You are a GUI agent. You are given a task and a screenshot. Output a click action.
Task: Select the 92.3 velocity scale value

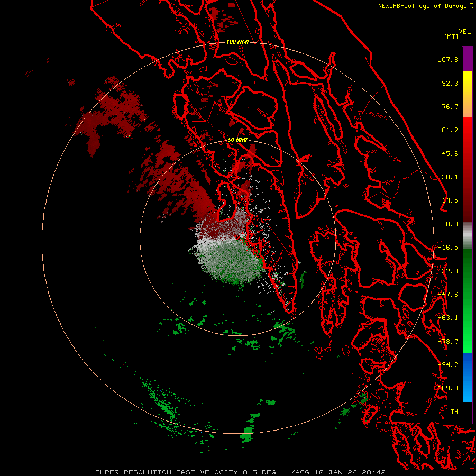(x=450, y=83)
